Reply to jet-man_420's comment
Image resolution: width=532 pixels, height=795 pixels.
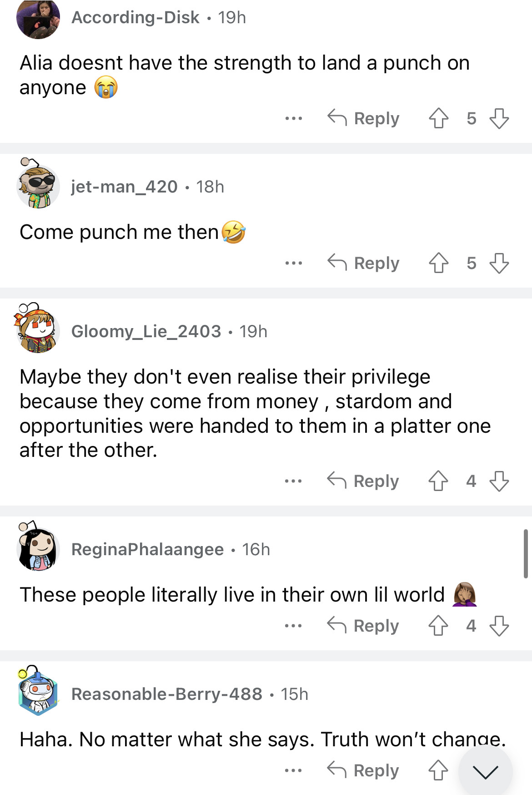[x=363, y=263]
